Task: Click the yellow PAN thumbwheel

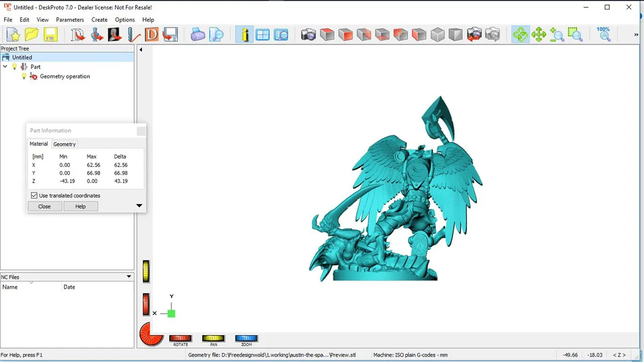Action: click(213, 338)
